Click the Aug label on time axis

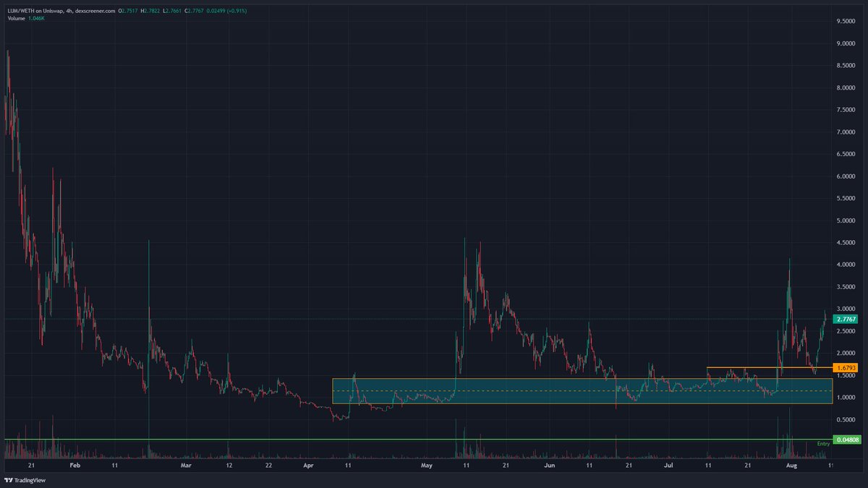tap(792, 466)
